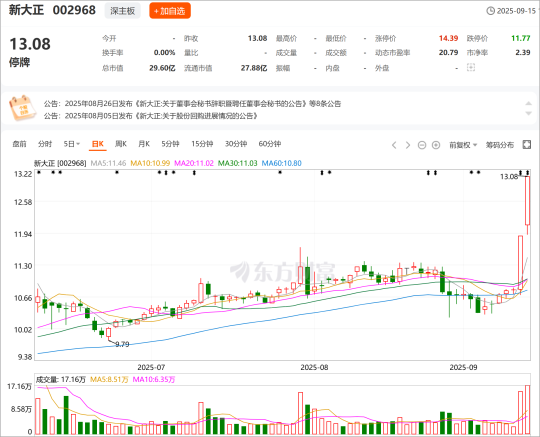Select the 60分钟 chart tab
Screen dimensions: 540x437
[x=270, y=144]
